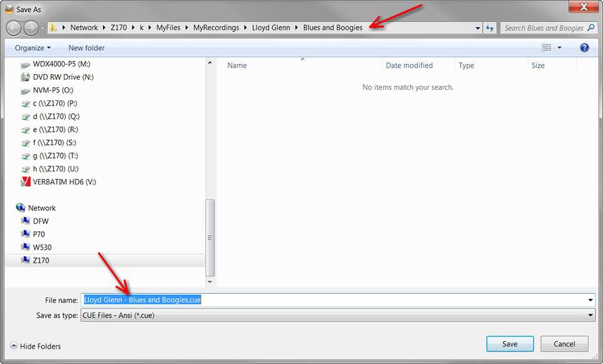Click the refresh button beside address bar
Screen dimensions: 603x364
tap(489, 28)
